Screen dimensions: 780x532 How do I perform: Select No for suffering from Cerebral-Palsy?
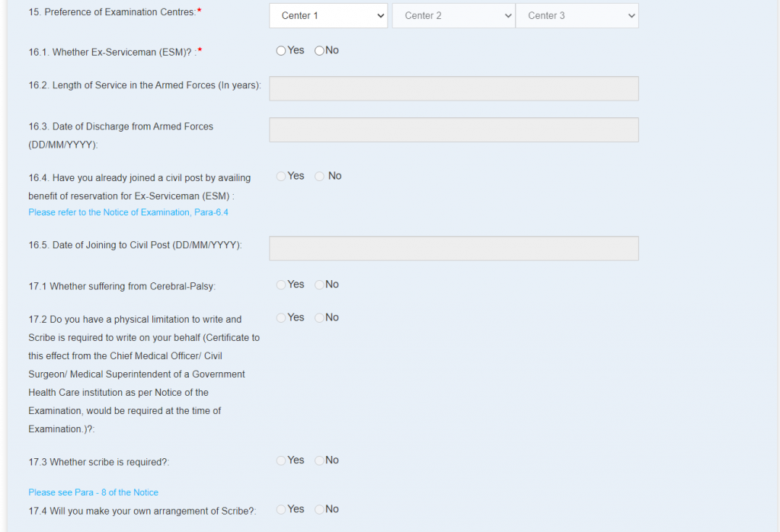click(x=319, y=285)
